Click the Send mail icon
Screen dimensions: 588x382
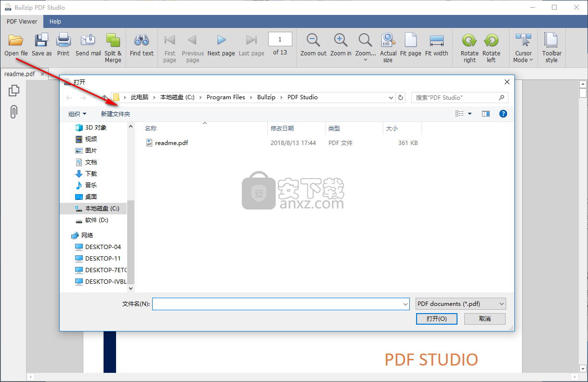pos(88,41)
